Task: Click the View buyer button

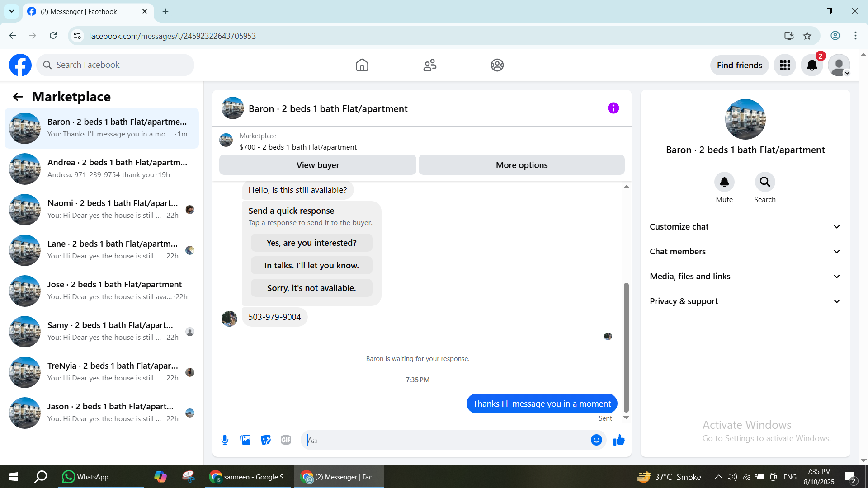Action: [x=317, y=165]
